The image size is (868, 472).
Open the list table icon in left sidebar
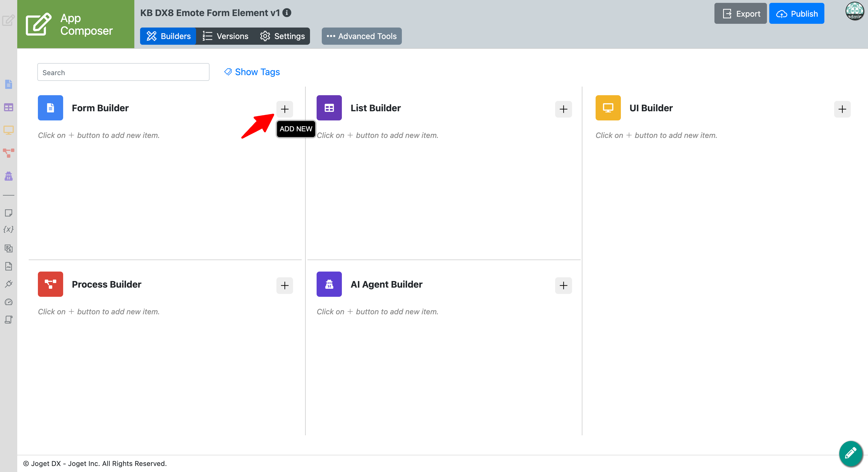tap(8, 108)
